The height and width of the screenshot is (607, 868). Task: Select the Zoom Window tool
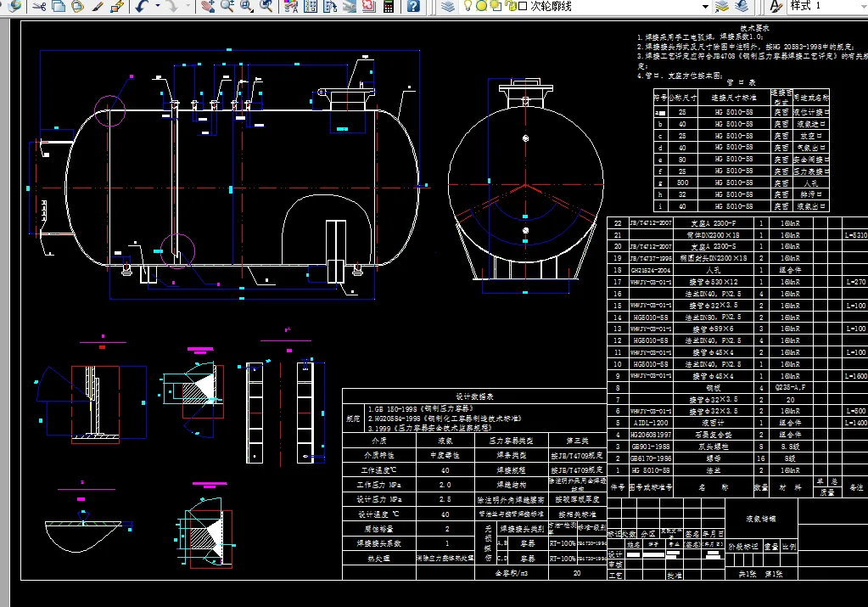click(246, 6)
